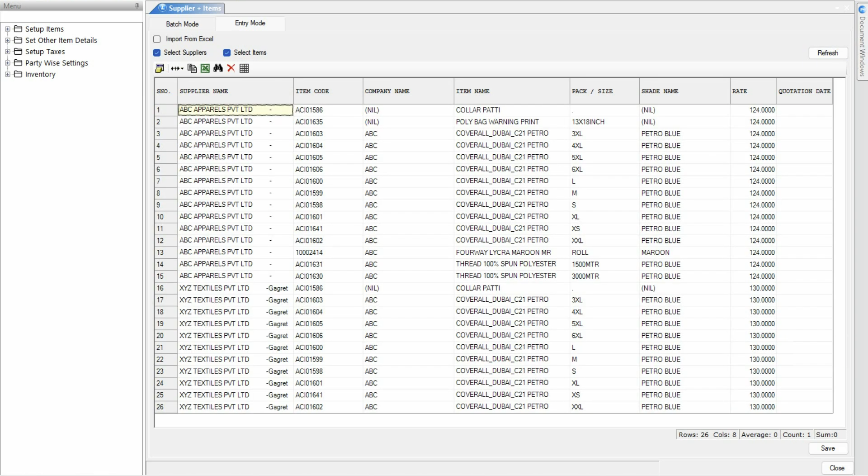
Task: Click the copy documents toolbar icon
Action: tap(192, 68)
